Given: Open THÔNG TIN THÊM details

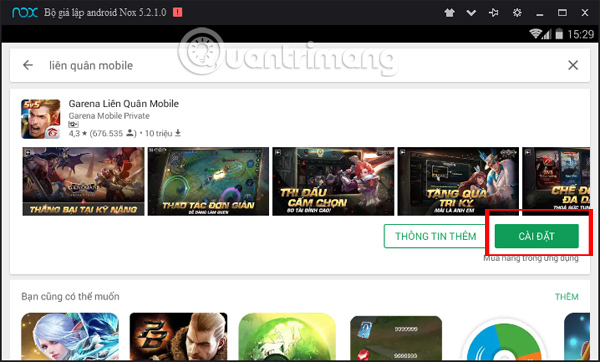Looking at the screenshot, I should pyautogui.click(x=436, y=236).
